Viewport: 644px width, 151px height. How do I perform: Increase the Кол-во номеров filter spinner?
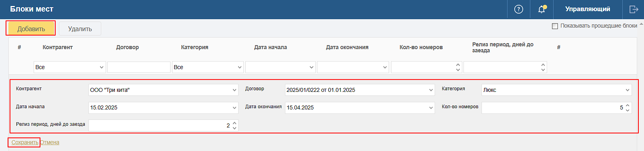tap(458, 65)
